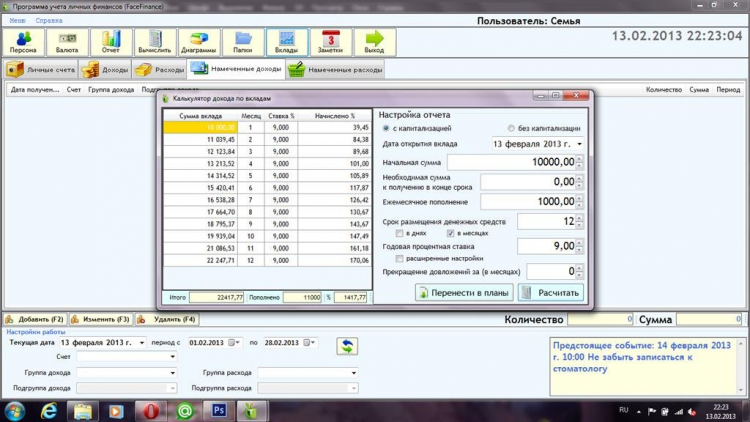Image resolution: width=750 pixels, height=422 pixels.
Task: Click the Windows Start orb
Action: [15, 411]
